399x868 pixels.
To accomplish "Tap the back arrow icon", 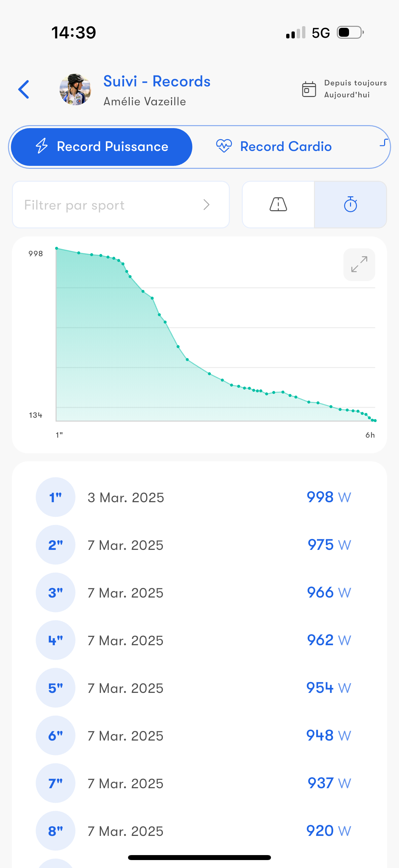I will (24, 90).
